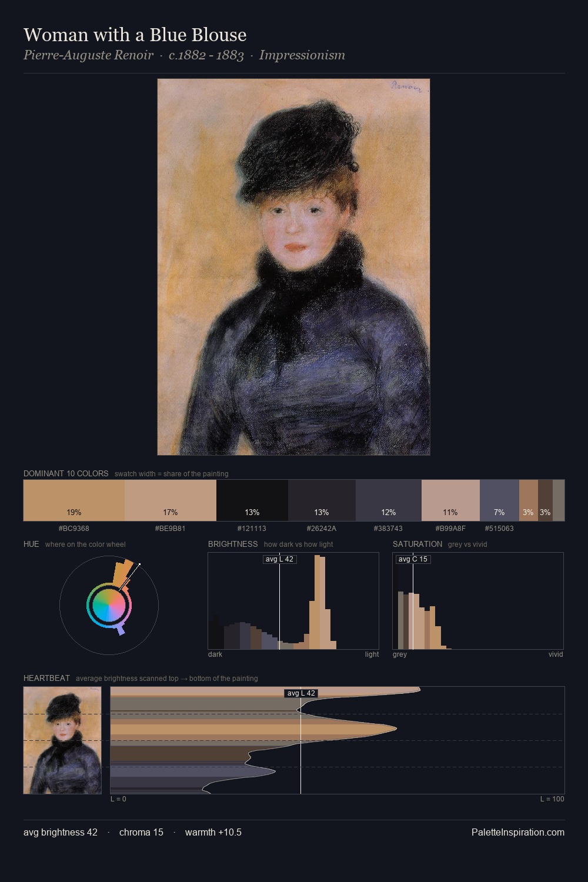Screen dimensions: 588x882
Task: Open the PaletteInspiration.com link
Action: (518, 832)
